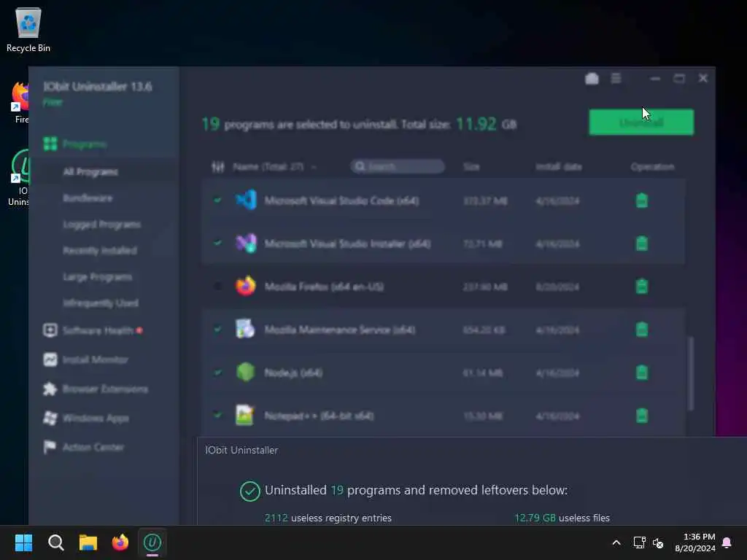Sort by Install date column header
747x560 pixels.
coord(558,167)
